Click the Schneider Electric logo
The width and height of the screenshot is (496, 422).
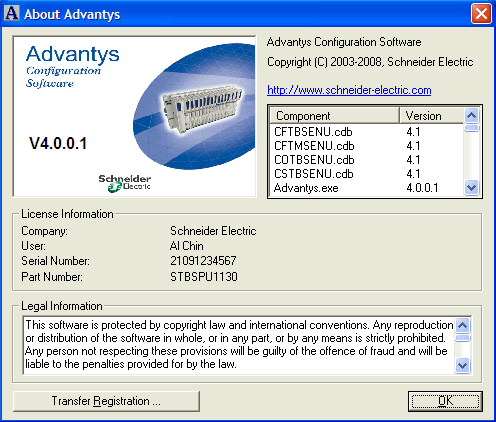click(125, 183)
